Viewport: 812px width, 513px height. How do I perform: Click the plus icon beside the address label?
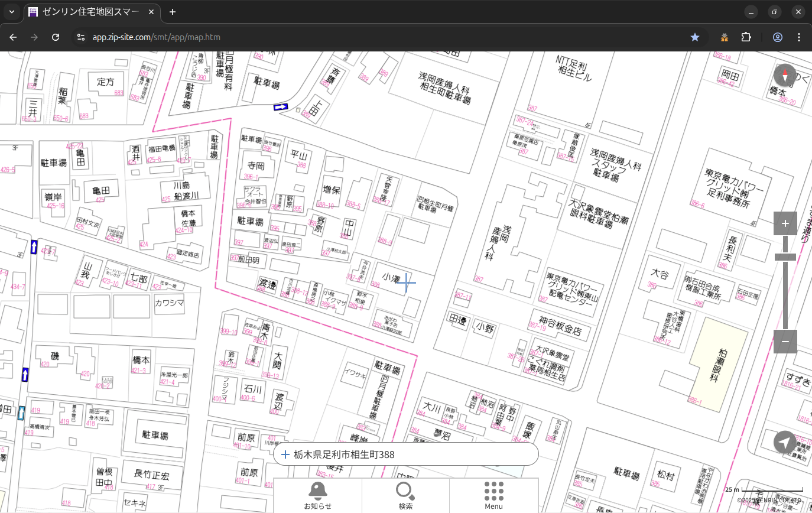(285, 454)
